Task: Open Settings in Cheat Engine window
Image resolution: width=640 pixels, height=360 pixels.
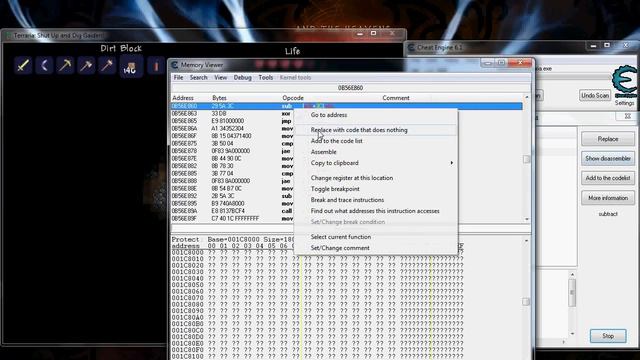Action: click(624, 103)
